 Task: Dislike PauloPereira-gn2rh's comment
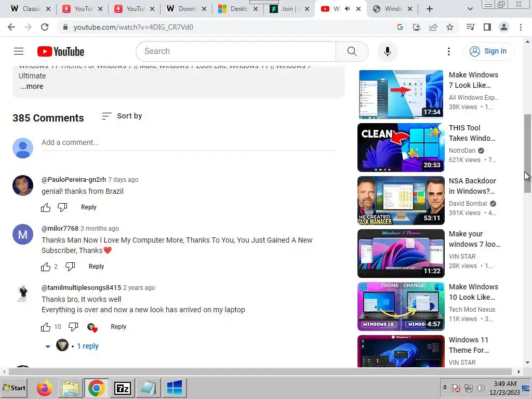(x=62, y=207)
